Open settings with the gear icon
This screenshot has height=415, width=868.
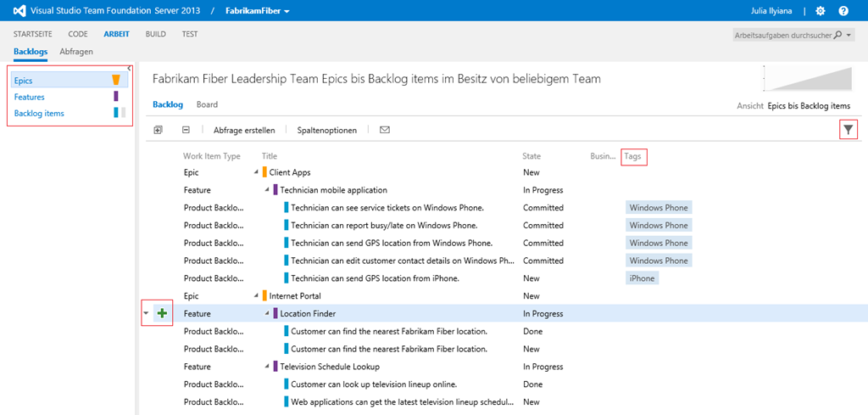click(x=820, y=11)
